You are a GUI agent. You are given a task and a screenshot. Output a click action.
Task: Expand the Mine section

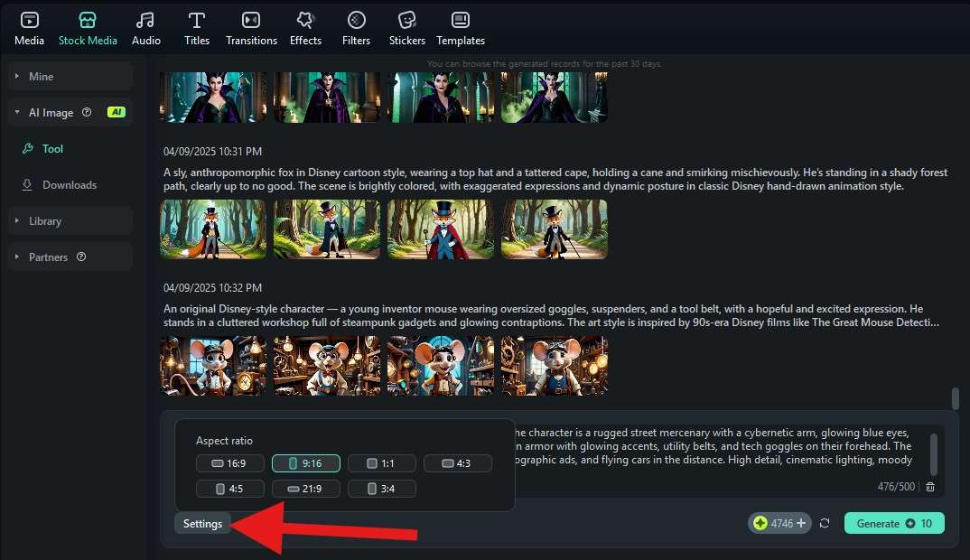[70, 76]
